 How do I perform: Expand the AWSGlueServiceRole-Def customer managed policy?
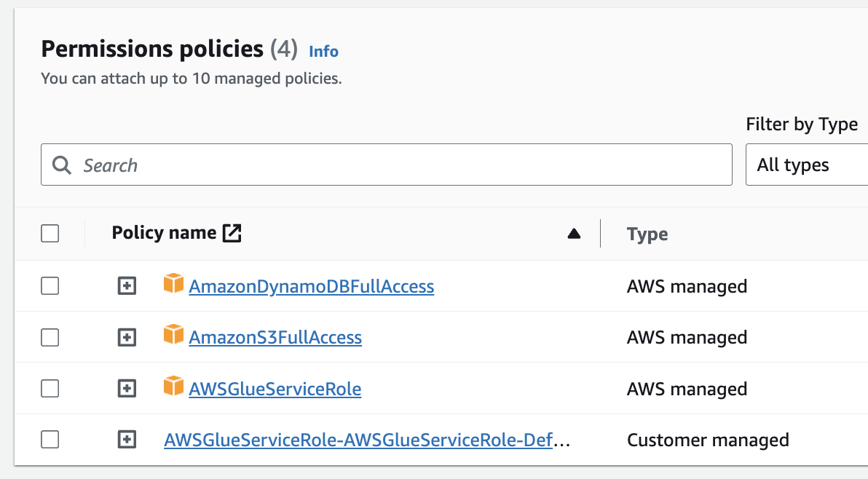127,439
